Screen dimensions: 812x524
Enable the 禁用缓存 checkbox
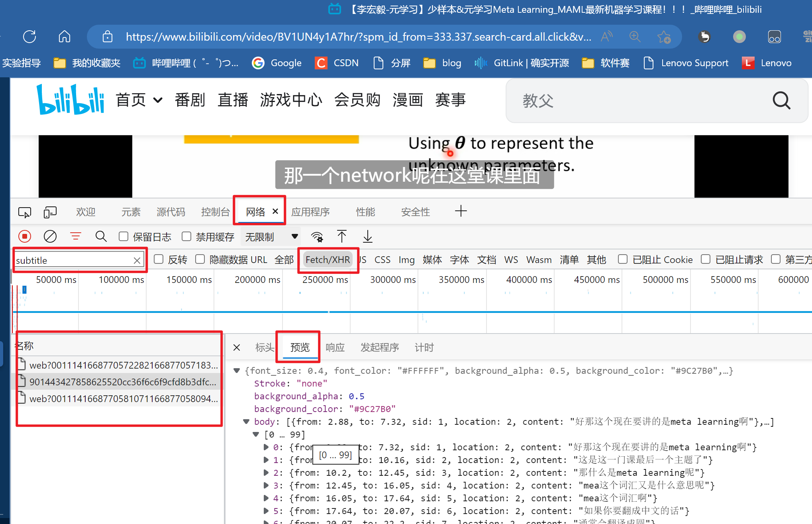[186, 237]
